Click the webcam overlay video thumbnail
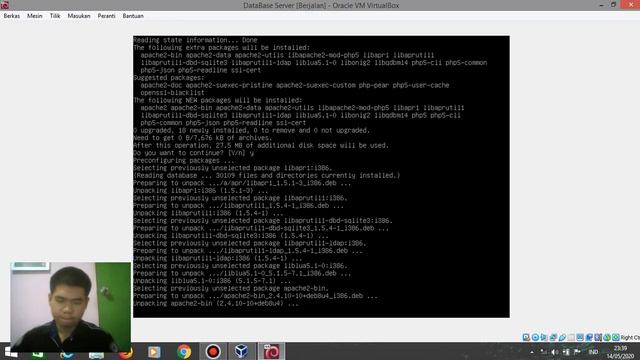The height and width of the screenshot is (360, 640). (x=71, y=307)
